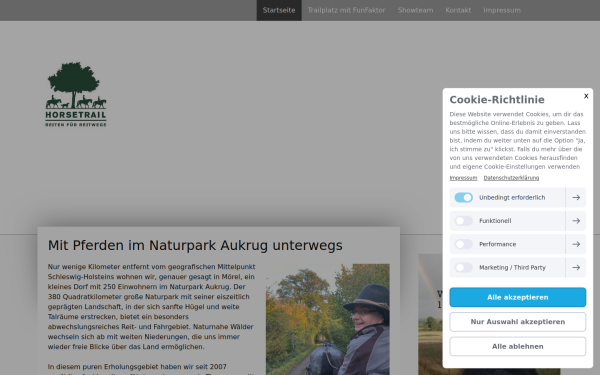Image resolution: width=600 pixels, height=375 pixels.
Task: Close the Cookie-Richtlinie dialog with X
Action: 586,96
